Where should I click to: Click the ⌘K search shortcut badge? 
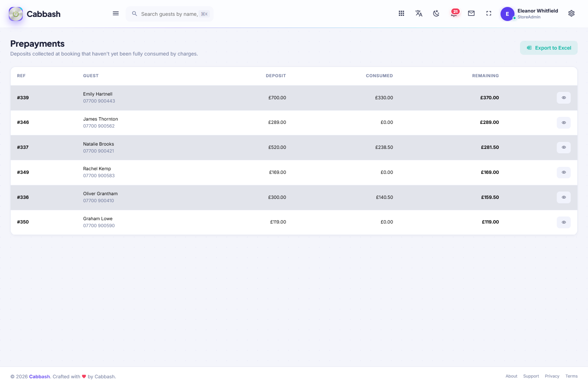click(x=204, y=14)
